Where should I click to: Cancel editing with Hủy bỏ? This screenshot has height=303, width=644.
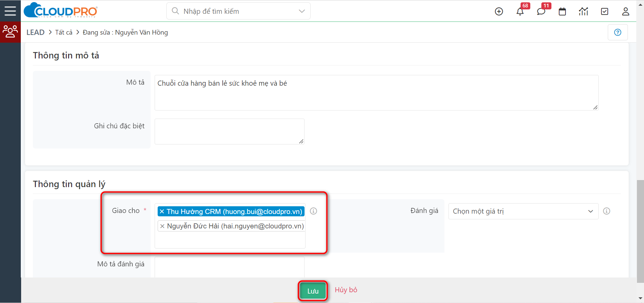tap(346, 290)
